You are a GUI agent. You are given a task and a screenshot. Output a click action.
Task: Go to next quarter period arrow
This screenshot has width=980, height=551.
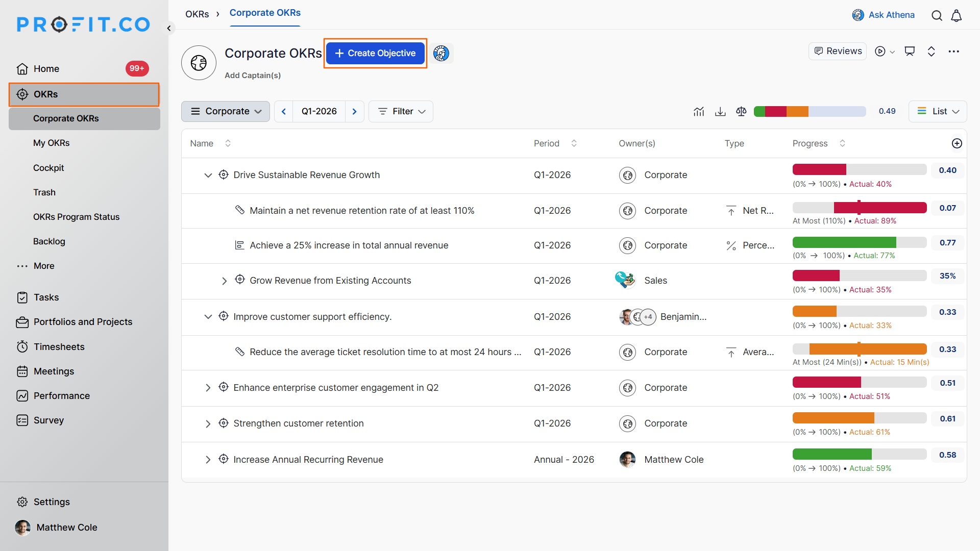[355, 111]
